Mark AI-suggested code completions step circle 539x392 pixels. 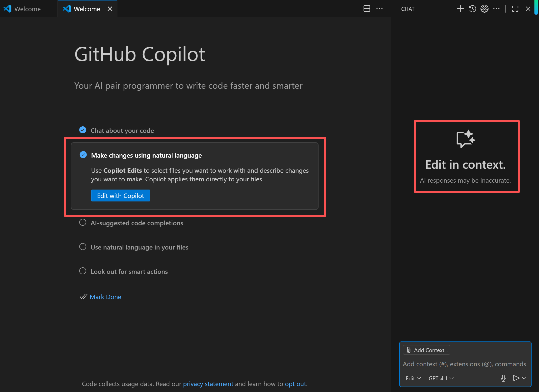[83, 223]
